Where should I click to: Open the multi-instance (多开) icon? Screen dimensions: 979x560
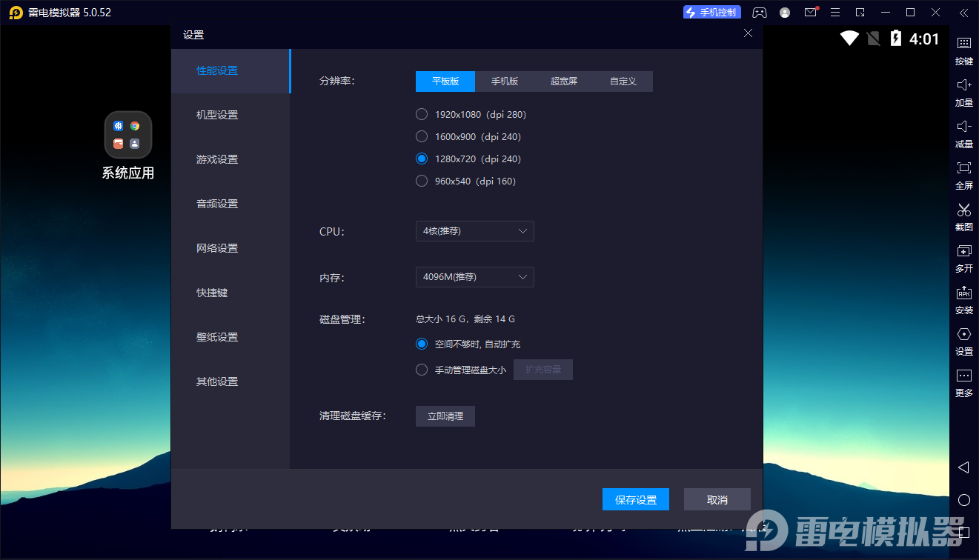click(963, 252)
